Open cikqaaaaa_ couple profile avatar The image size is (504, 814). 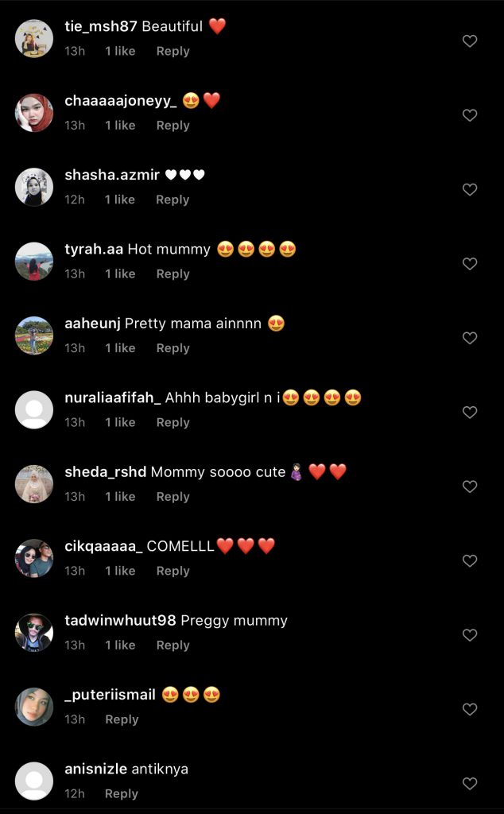(33, 558)
